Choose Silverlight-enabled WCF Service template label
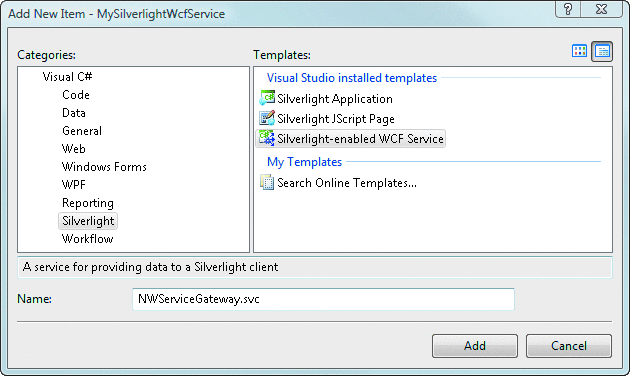The width and height of the screenshot is (630, 376). click(x=360, y=139)
